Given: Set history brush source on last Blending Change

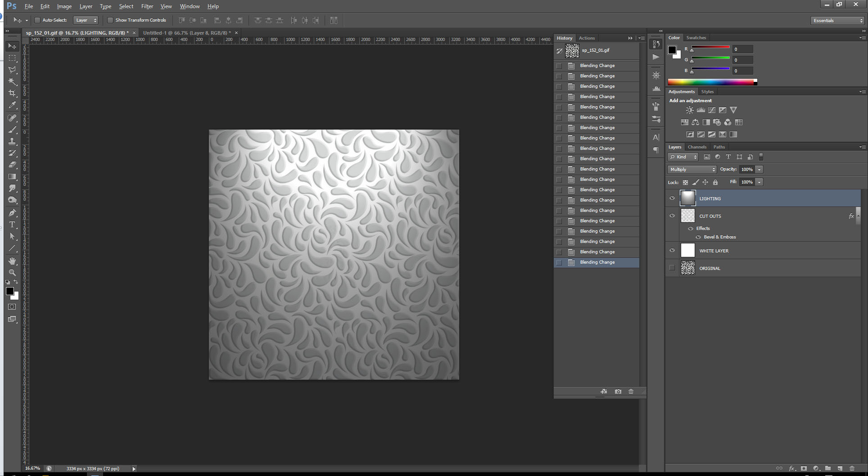Looking at the screenshot, I should 559,262.
